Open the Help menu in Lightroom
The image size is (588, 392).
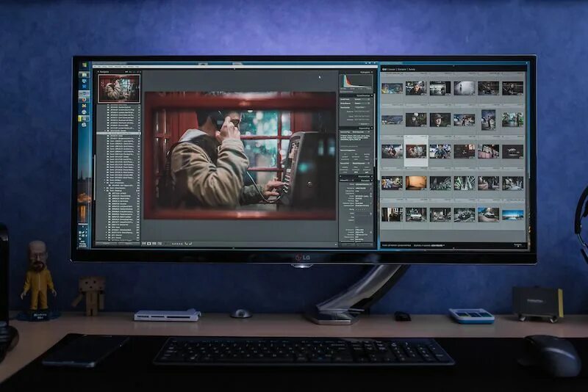point(137,67)
